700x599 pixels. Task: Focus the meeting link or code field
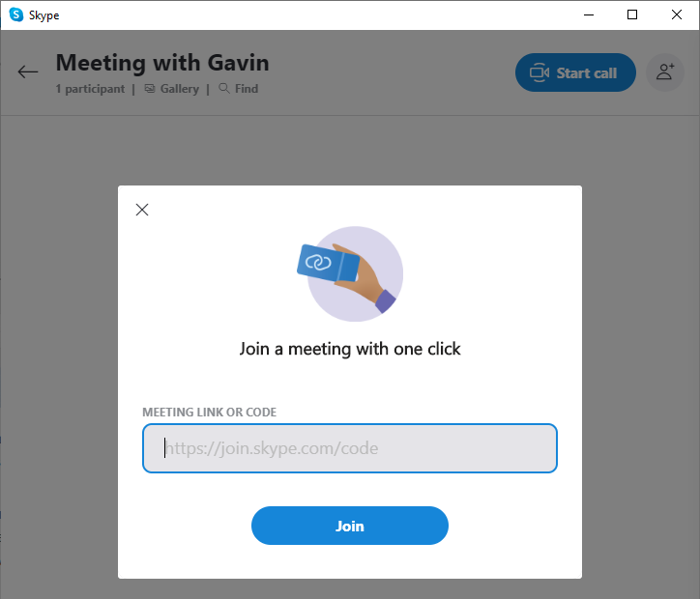pyautogui.click(x=350, y=448)
